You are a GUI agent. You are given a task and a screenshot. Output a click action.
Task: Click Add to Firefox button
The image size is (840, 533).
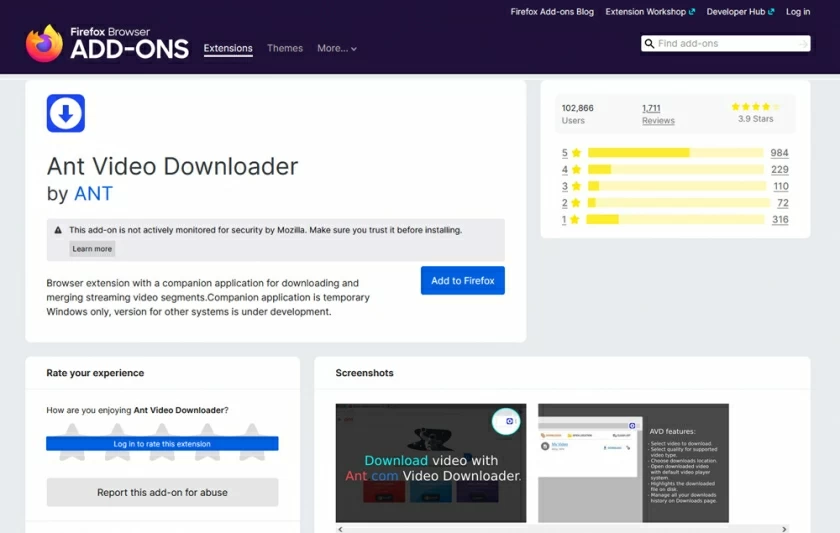pyautogui.click(x=462, y=281)
